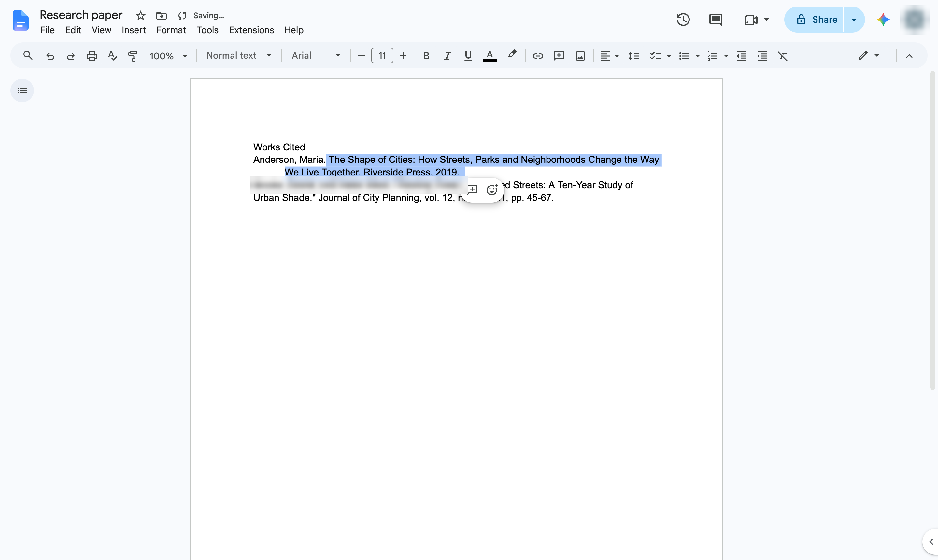Decrease the font size
Image resolution: width=938 pixels, height=560 pixels.
pos(361,56)
